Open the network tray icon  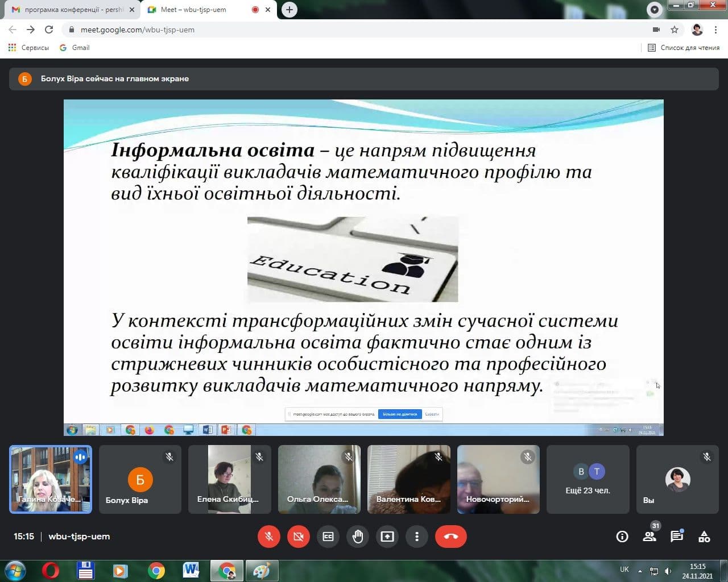pos(654,571)
